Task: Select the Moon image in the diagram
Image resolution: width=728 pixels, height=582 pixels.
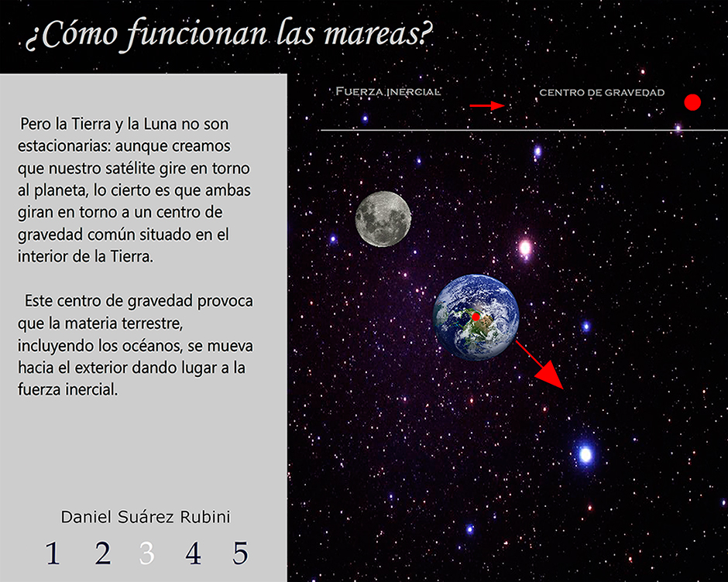Action: [382, 218]
